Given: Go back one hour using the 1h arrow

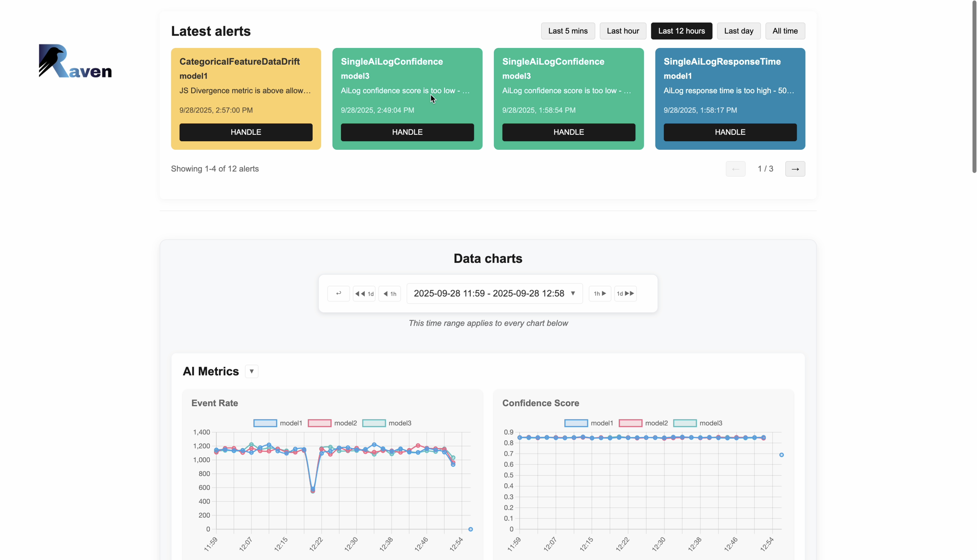Looking at the screenshot, I should tap(390, 293).
